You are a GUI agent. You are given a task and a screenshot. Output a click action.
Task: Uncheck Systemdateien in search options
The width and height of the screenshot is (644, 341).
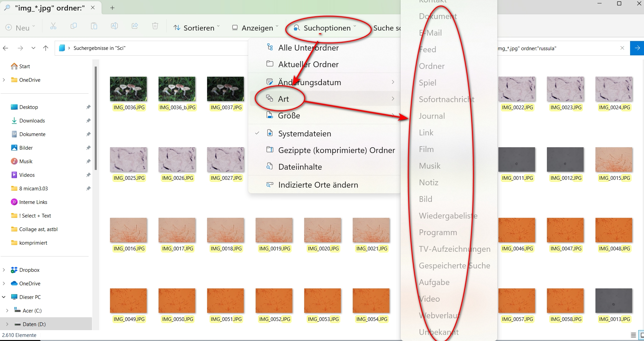pyautogui.click(x=305, y=133)
